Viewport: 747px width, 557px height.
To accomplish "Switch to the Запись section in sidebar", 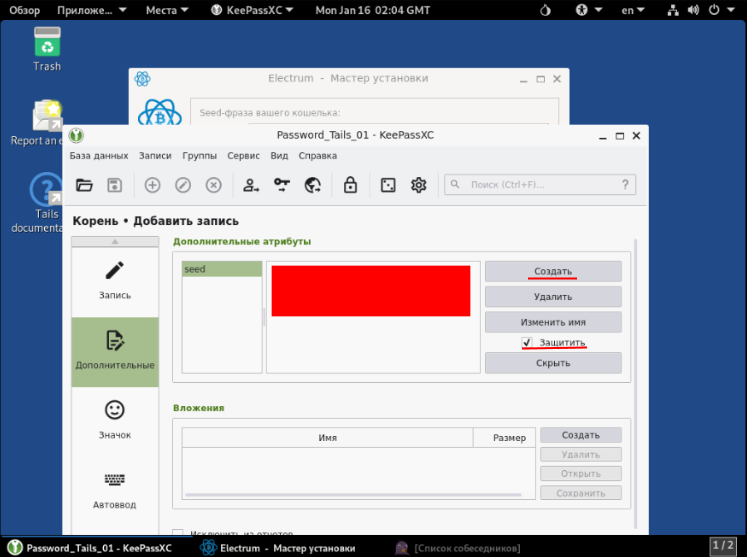I will coord(115,280).
